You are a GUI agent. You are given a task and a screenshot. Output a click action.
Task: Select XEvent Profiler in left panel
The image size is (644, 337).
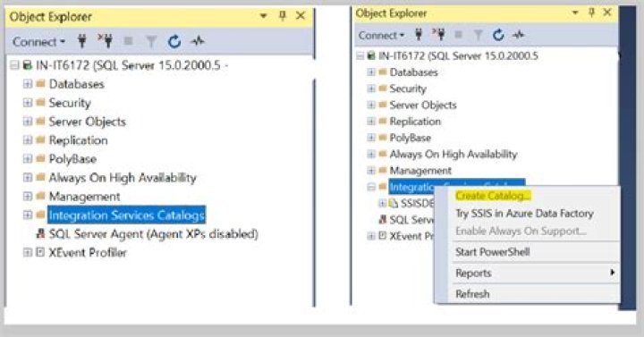(x=88, y=252)
